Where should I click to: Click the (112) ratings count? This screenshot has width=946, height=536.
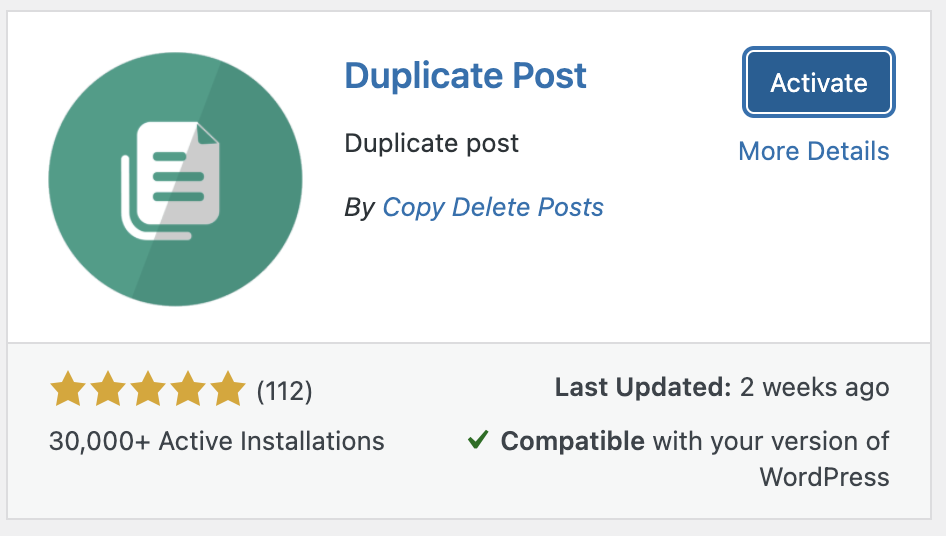(x=284, y=391)
